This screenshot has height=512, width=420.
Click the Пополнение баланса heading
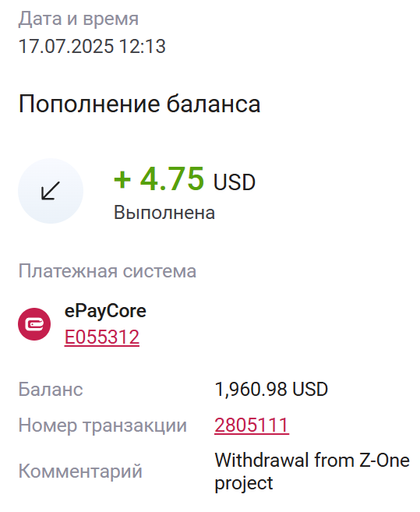(139, 104)
